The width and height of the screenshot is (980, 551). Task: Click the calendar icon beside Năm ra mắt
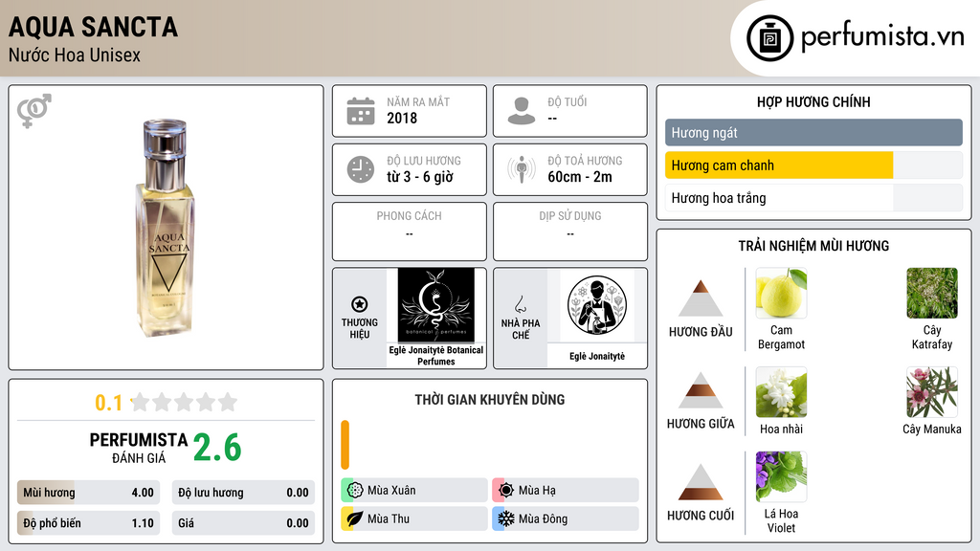click(361, 111)
